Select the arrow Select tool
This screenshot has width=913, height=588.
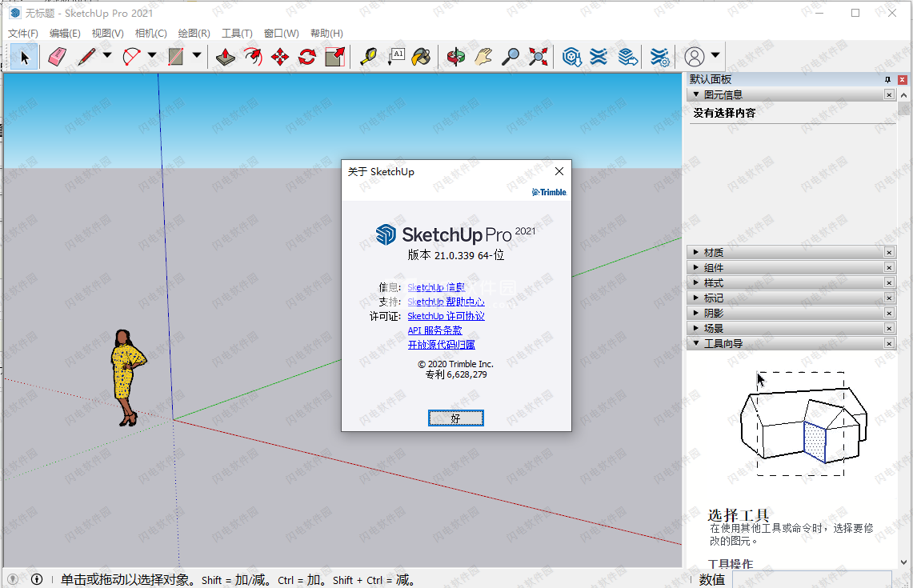(x=25, y=57)
